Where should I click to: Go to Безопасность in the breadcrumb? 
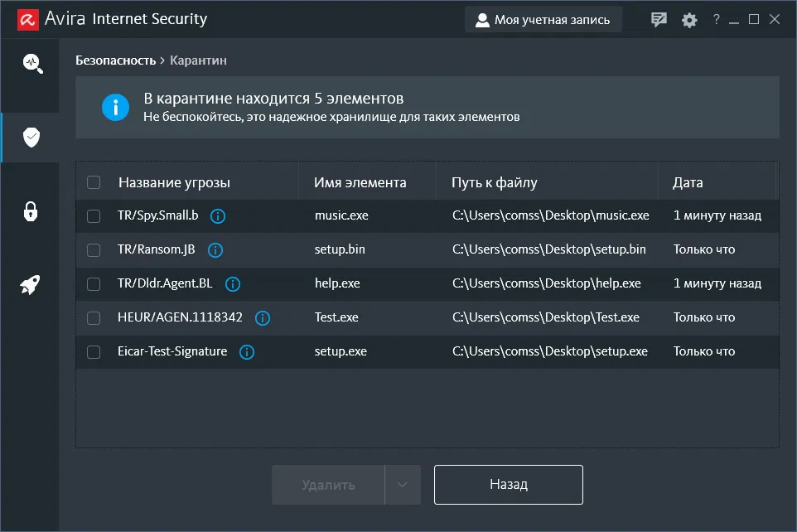[x=115, y=60]
